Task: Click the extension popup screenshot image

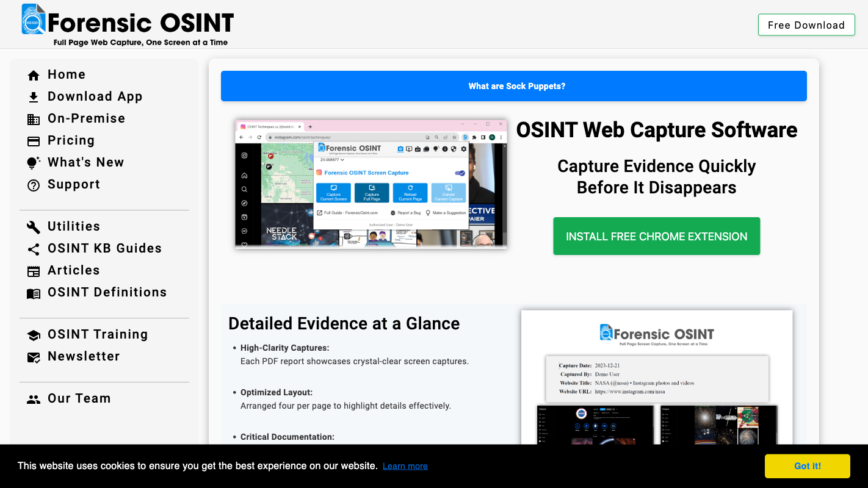Action: [371, 184]
